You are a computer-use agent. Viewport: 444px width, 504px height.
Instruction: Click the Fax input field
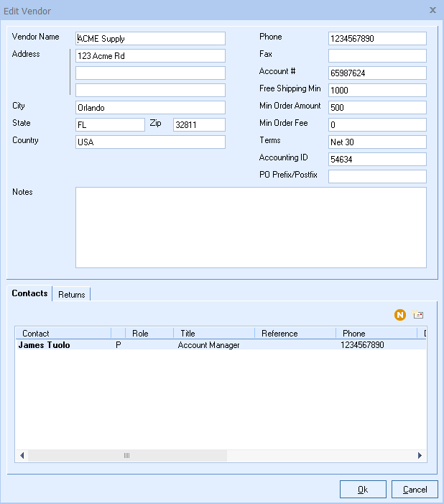(377, 55)
